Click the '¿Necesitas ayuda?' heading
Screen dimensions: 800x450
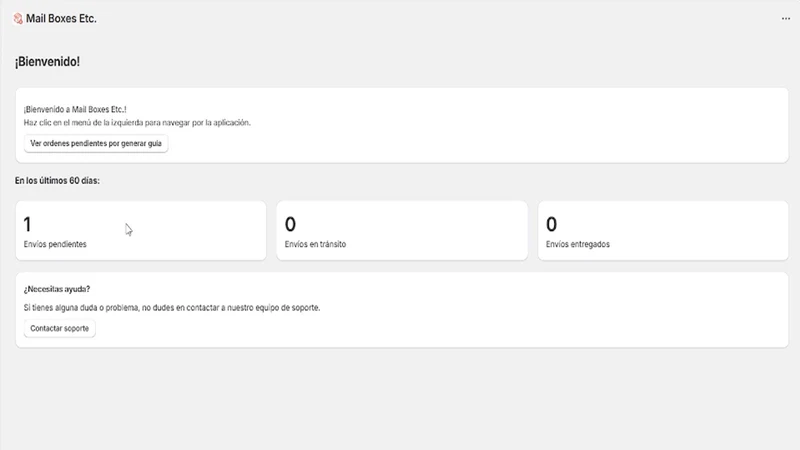point(57,289)
